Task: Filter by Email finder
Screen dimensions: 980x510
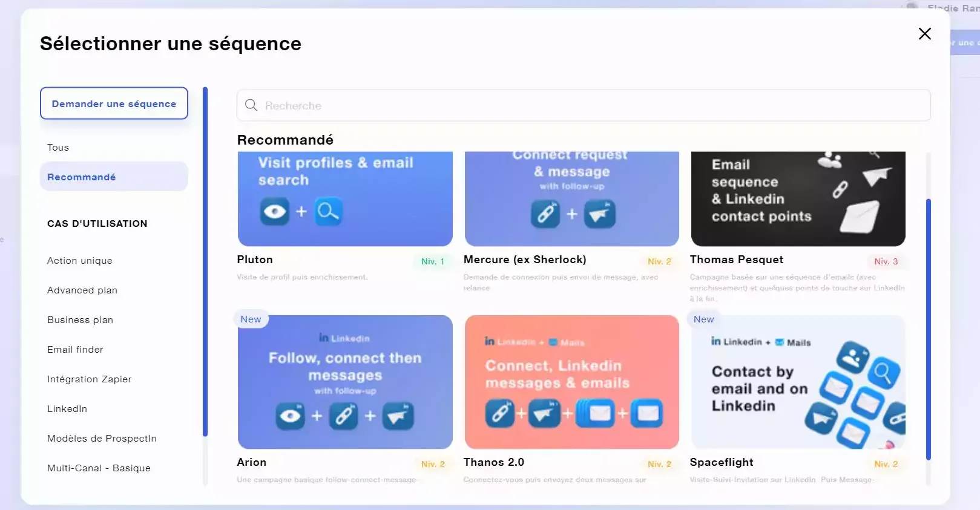Action: (75, 350)
